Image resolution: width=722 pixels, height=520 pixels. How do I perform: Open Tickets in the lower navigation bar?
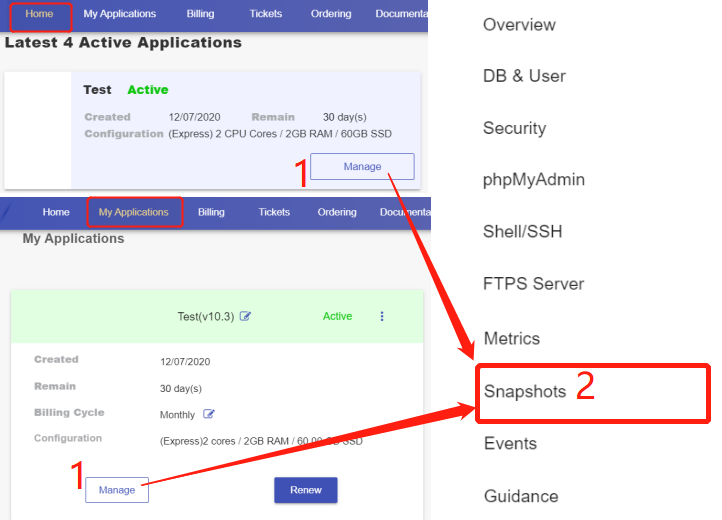[x=274, y=212]
